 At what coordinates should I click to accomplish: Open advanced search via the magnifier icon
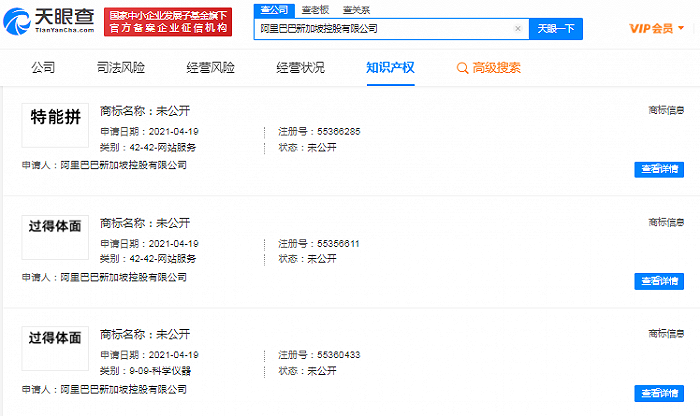coord(462,68)
